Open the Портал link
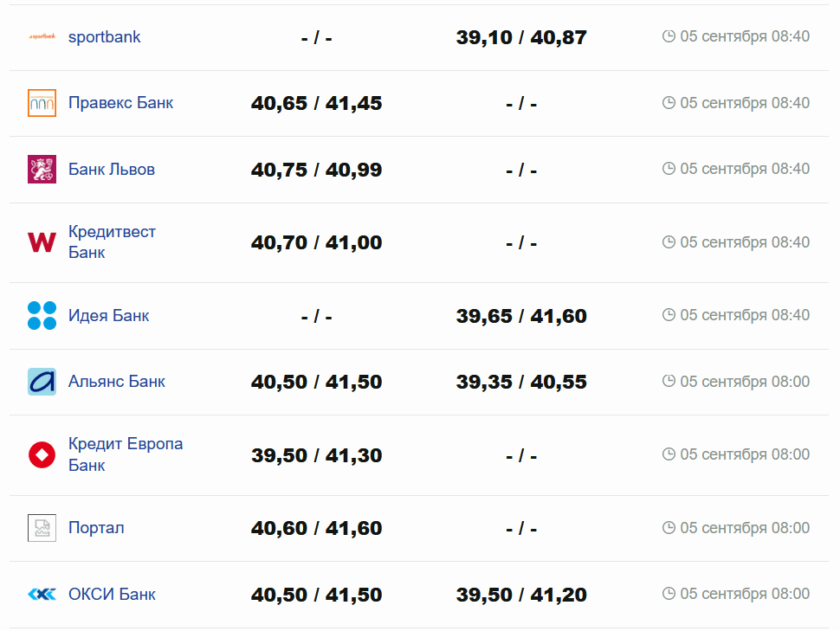 (x=96, y=528)
